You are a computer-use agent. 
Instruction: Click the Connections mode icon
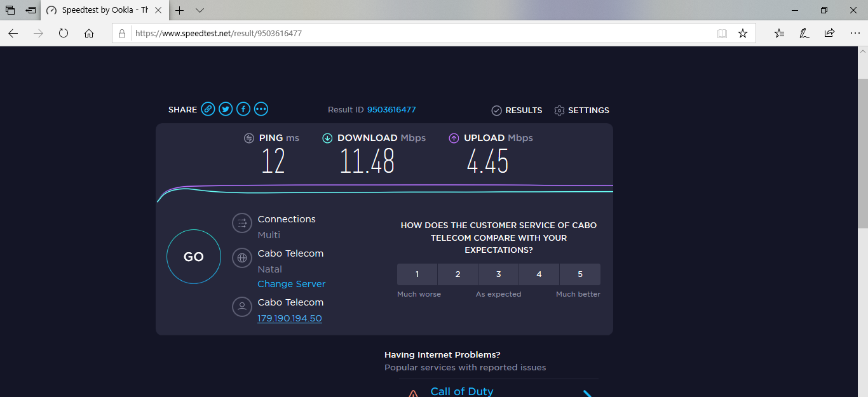(242, 223)
